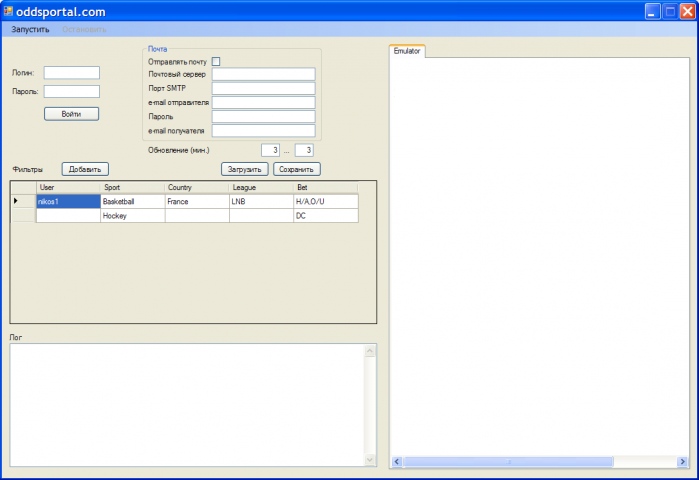Click the log scrollbar down arrow
Image resolution: width=699 pixels, height=480 pixels.
pos(370,459)
